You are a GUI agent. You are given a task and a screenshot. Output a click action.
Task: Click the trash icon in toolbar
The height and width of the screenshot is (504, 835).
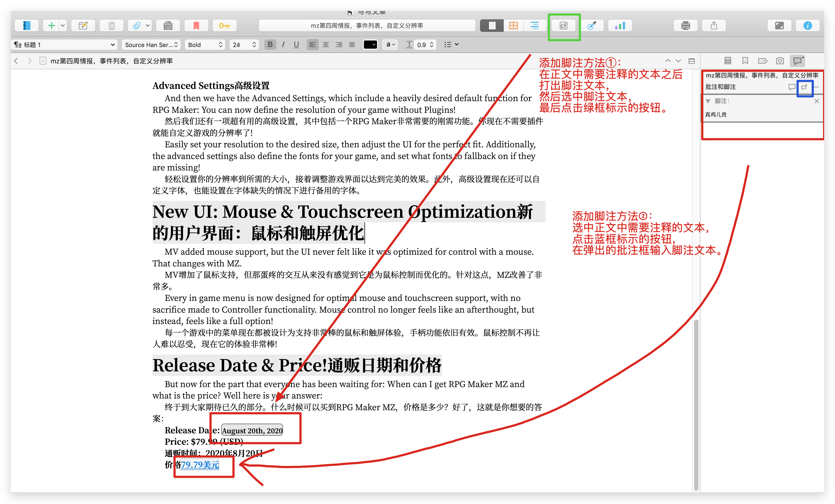click(112, 25)
